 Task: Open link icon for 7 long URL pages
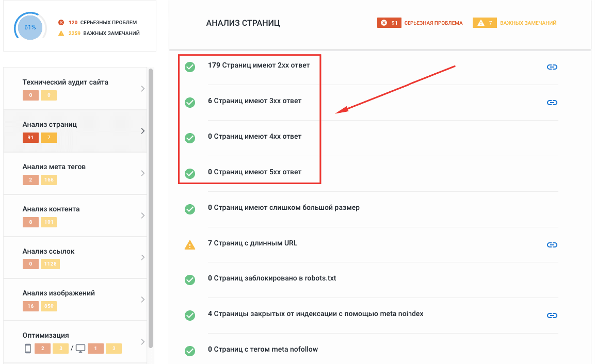pyautogui.click(x=552, y=245)
